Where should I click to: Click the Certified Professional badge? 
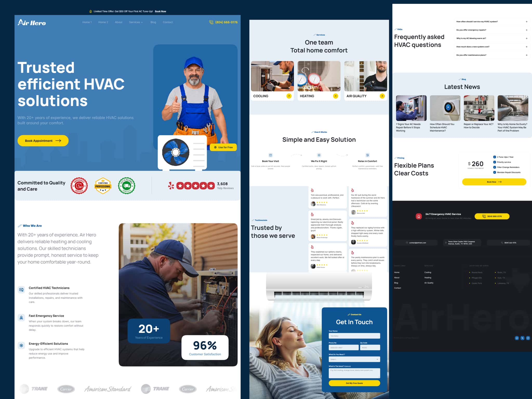pos(103,186)
